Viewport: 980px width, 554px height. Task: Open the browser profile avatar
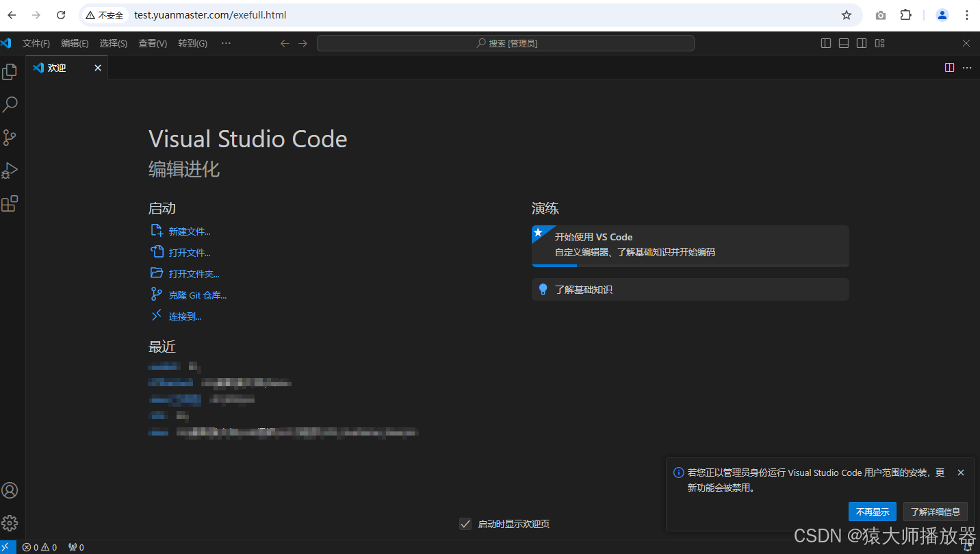click(942, 15)
